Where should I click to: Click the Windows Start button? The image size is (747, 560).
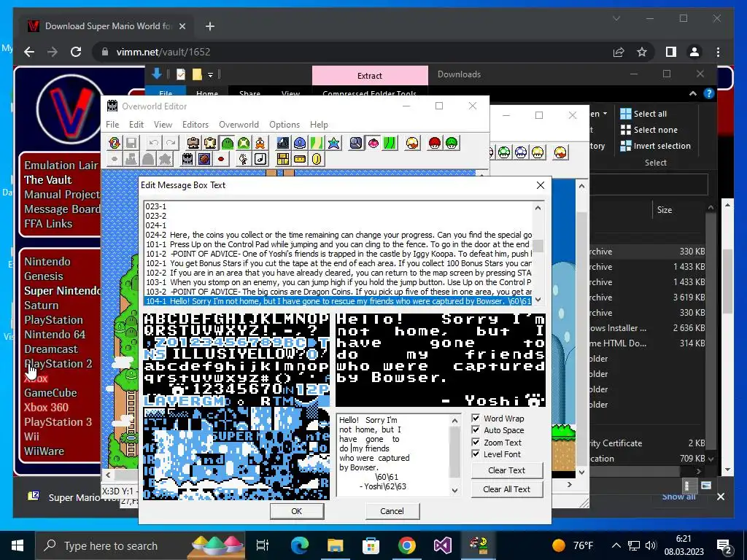click(18, 545)
